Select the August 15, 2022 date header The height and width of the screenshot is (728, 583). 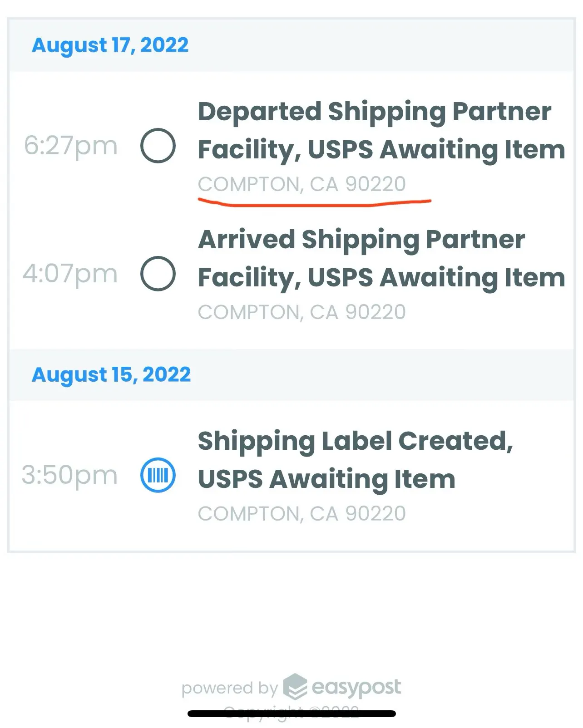pyautogui.click(x=111, y=374)
